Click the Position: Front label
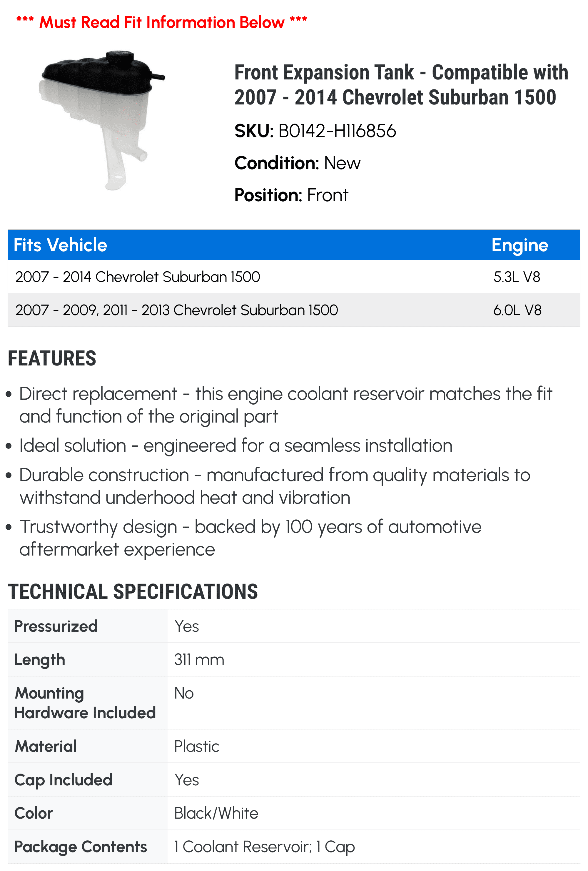 pos(291,195)
